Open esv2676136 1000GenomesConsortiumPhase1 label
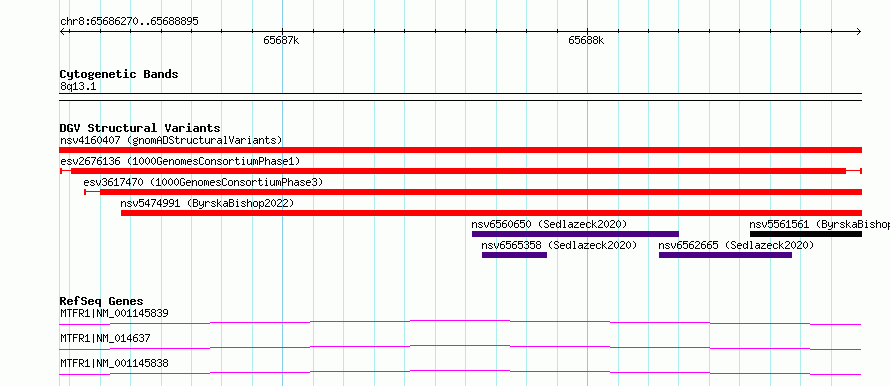 [180, 161]
